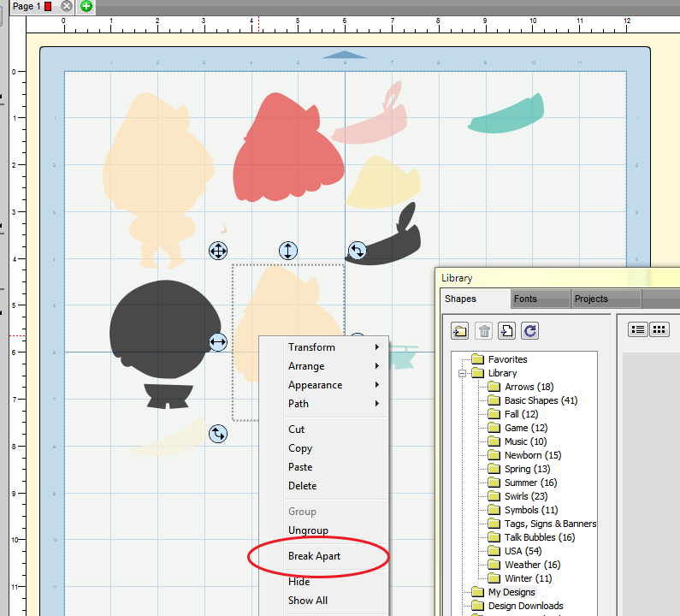The height and width of the screenshot is (616, 680).
Task: Add a new page with green plus
Action: 86,6
